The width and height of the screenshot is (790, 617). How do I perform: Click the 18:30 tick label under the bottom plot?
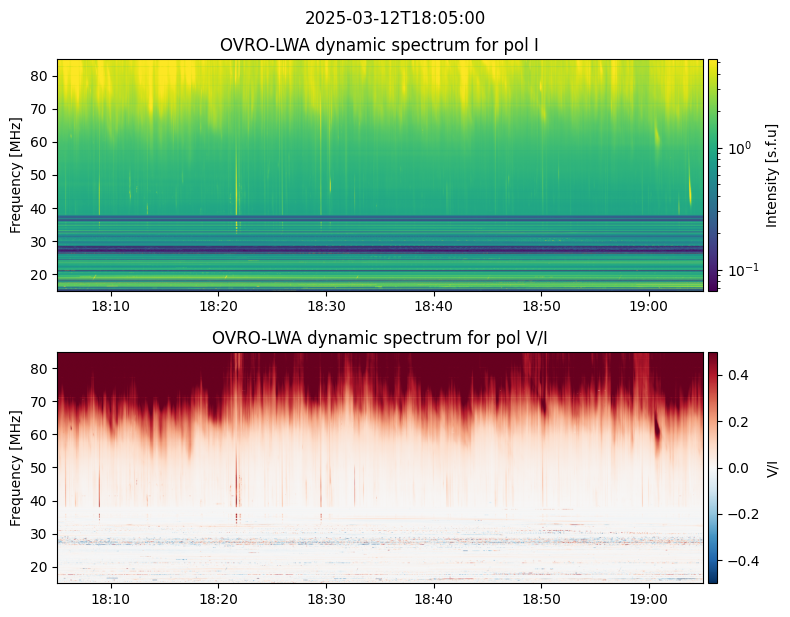326,599
